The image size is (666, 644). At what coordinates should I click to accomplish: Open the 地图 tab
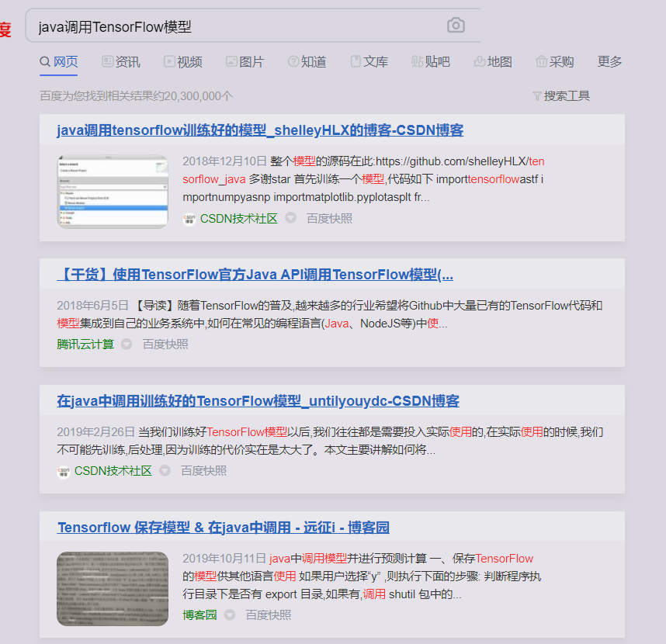(493, 62)
